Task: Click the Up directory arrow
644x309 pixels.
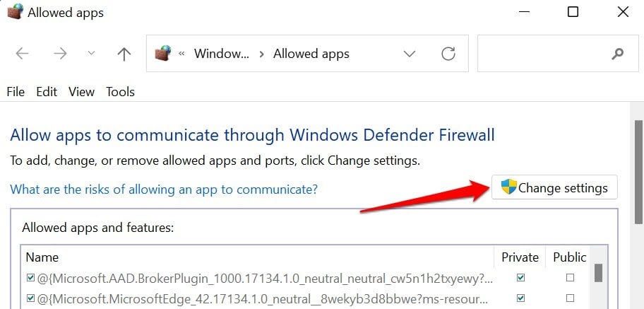Action: coord(124,54)
